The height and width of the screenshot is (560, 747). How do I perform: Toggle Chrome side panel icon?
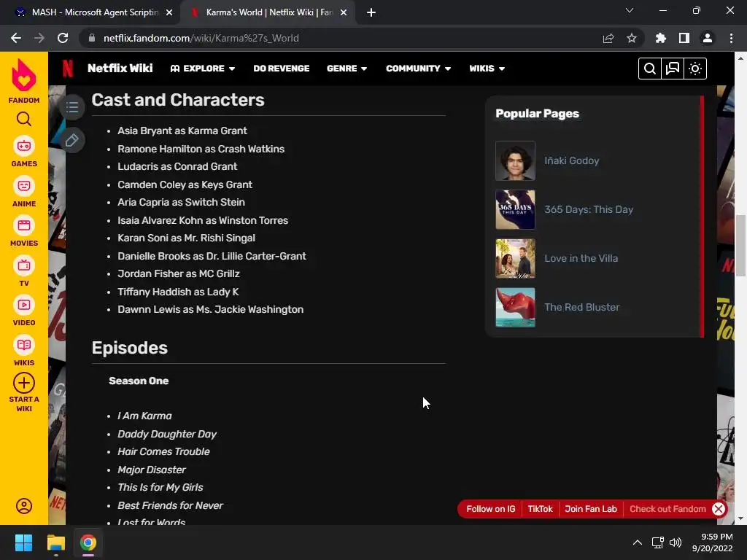[684, 38]
